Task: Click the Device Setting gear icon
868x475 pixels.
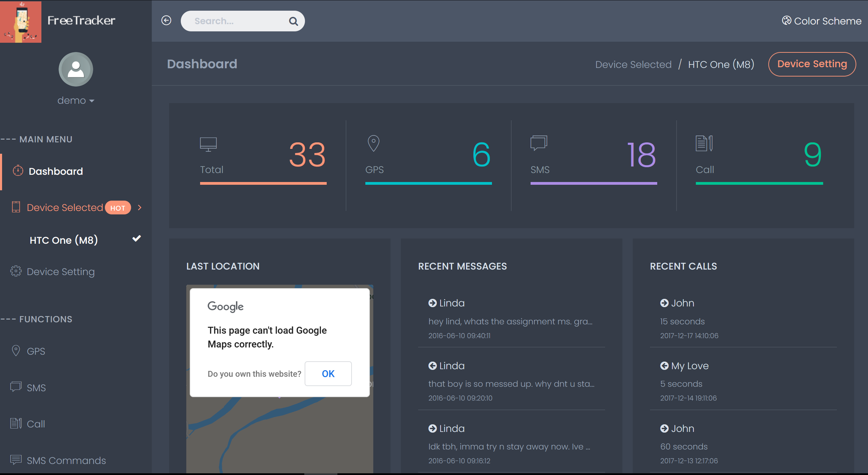Action: [16, 271]
